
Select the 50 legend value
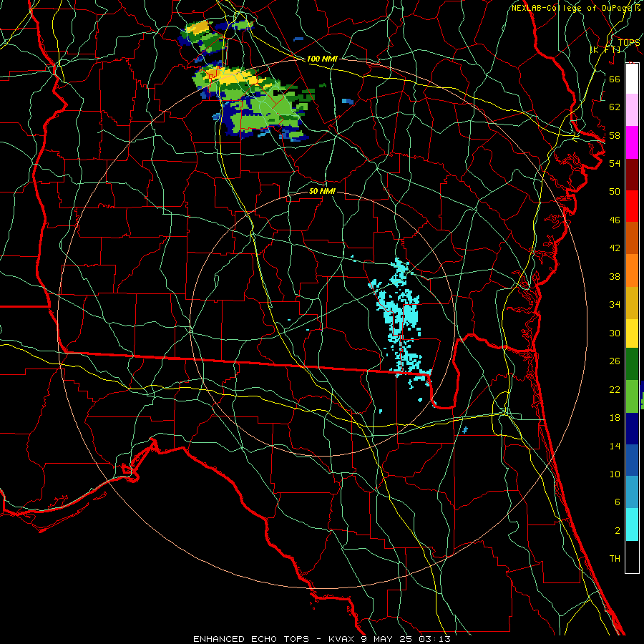click(615, 192)
